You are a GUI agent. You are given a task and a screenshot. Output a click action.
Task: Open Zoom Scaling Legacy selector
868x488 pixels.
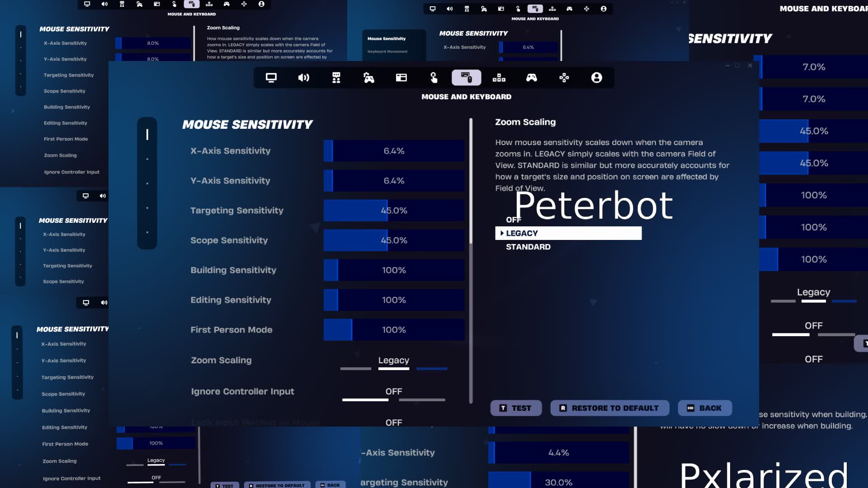point(393,361)
